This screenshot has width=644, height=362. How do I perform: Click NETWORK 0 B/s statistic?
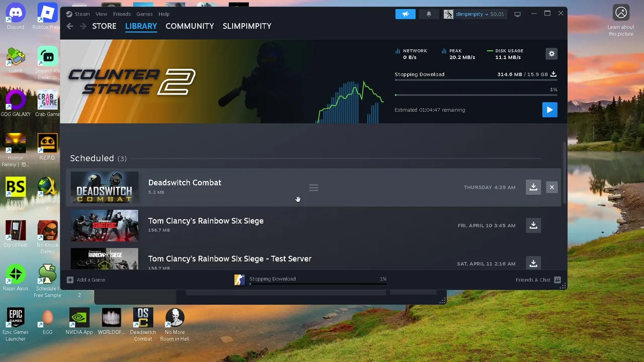[x=411, y=54]
